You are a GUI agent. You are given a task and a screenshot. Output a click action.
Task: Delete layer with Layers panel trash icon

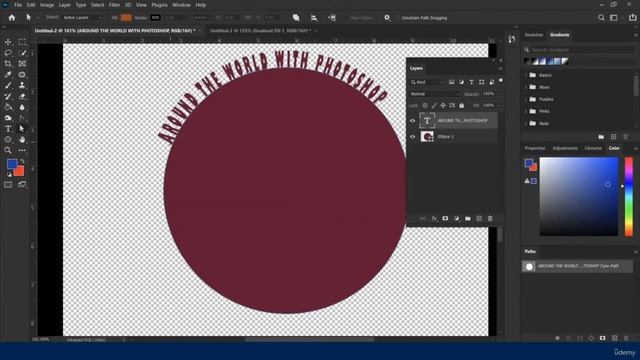tap(490, 219)
